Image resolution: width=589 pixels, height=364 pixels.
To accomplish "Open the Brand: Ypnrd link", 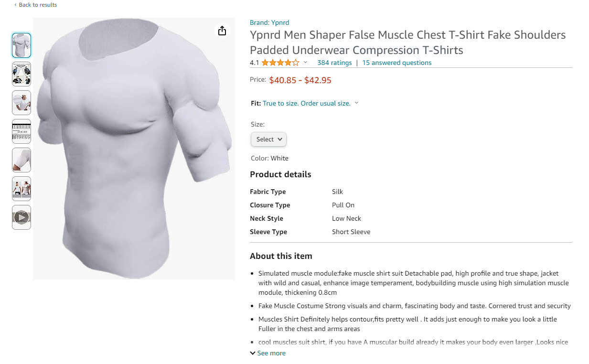I will pos(269,22).
